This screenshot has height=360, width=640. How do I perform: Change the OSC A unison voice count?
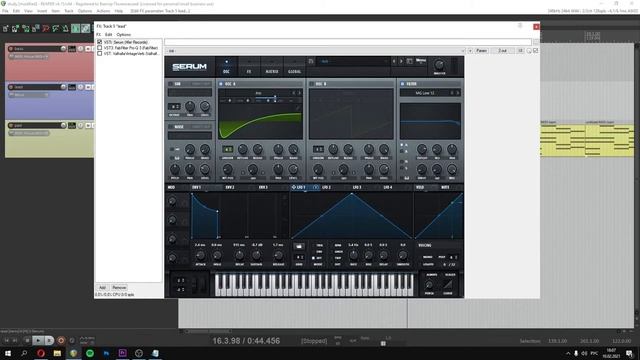pos(227,149)
